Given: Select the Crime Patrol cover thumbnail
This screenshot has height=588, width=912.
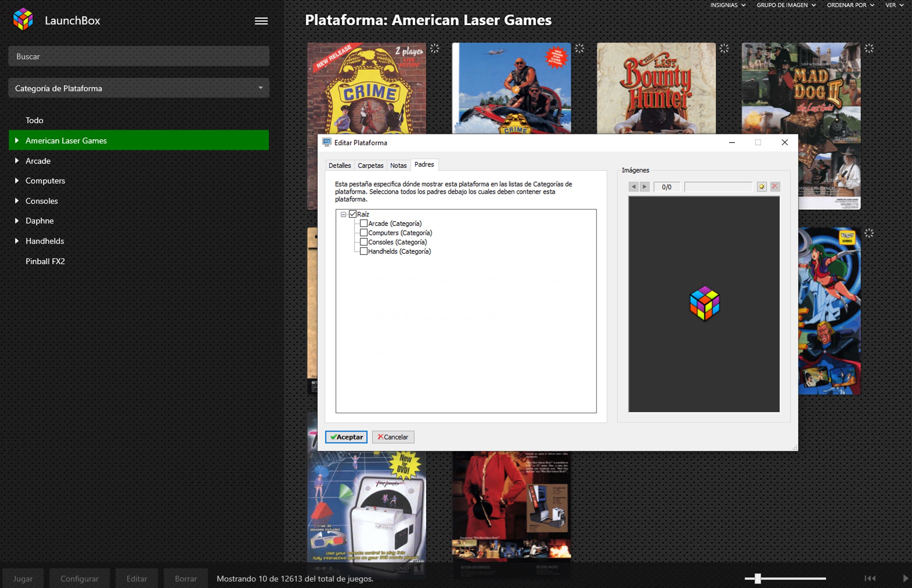Looking at the screenshot, I should point(367,88).
